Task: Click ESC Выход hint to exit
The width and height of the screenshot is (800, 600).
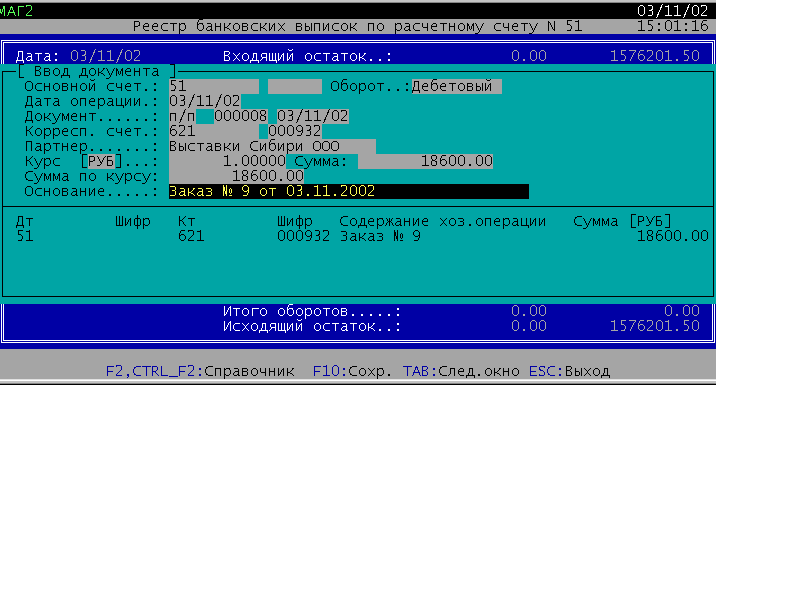Action: (569, 371)
